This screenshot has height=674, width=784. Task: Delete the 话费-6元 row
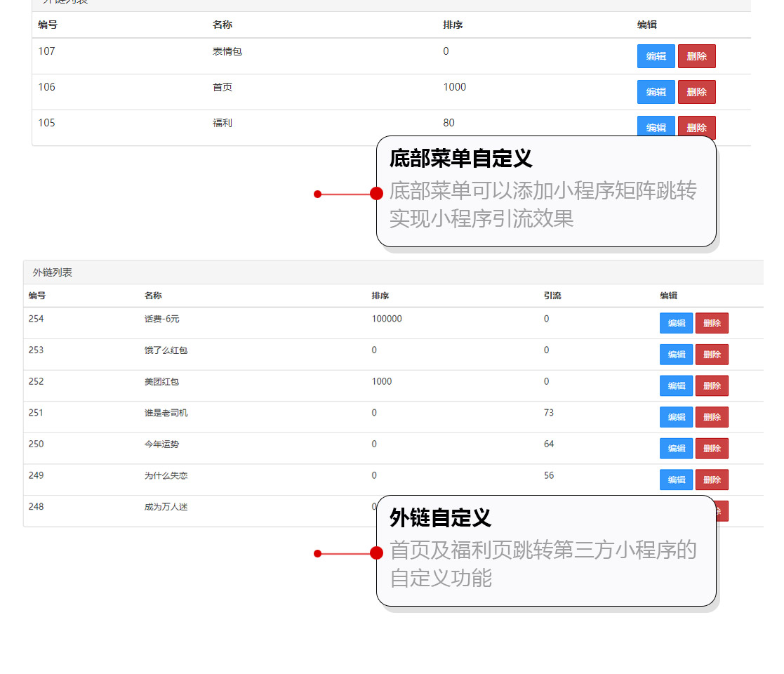pyautogui.click(x=712, y=323)
